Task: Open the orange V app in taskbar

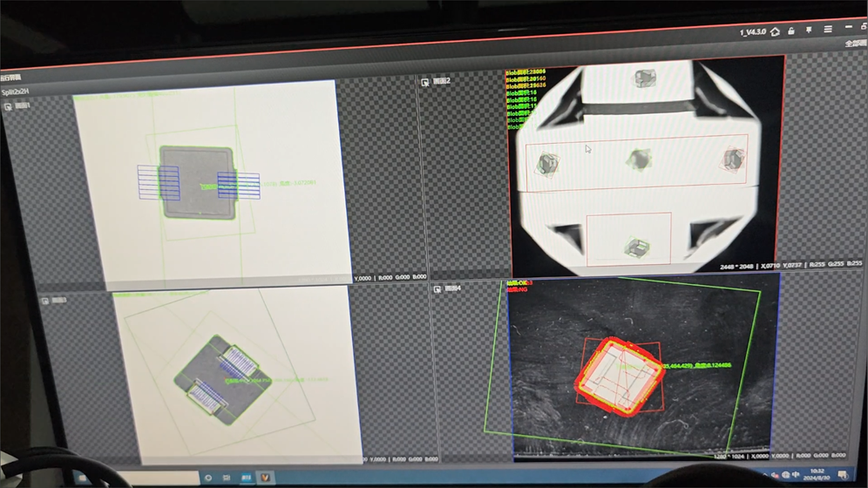Action: coord(266,478)
